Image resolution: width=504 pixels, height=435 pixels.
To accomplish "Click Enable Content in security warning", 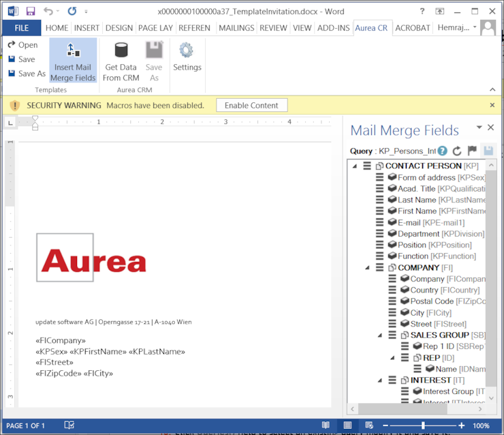I will click(x=252, y=105).
